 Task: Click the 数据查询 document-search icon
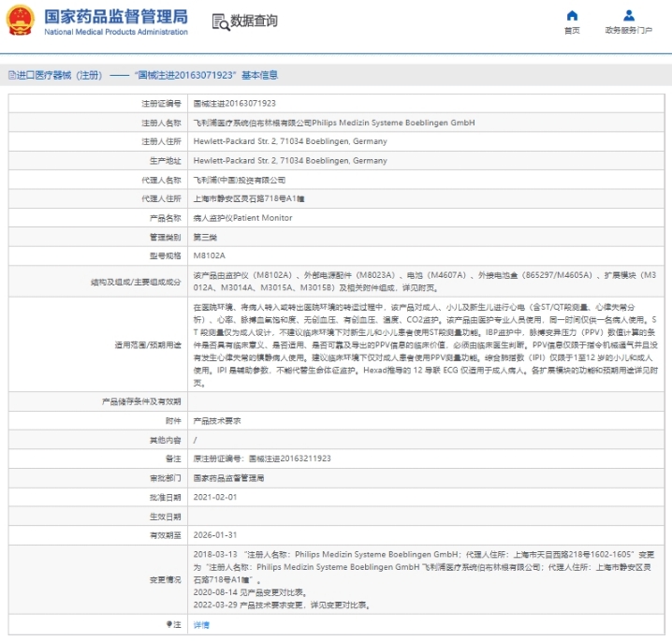coord(219,22)
